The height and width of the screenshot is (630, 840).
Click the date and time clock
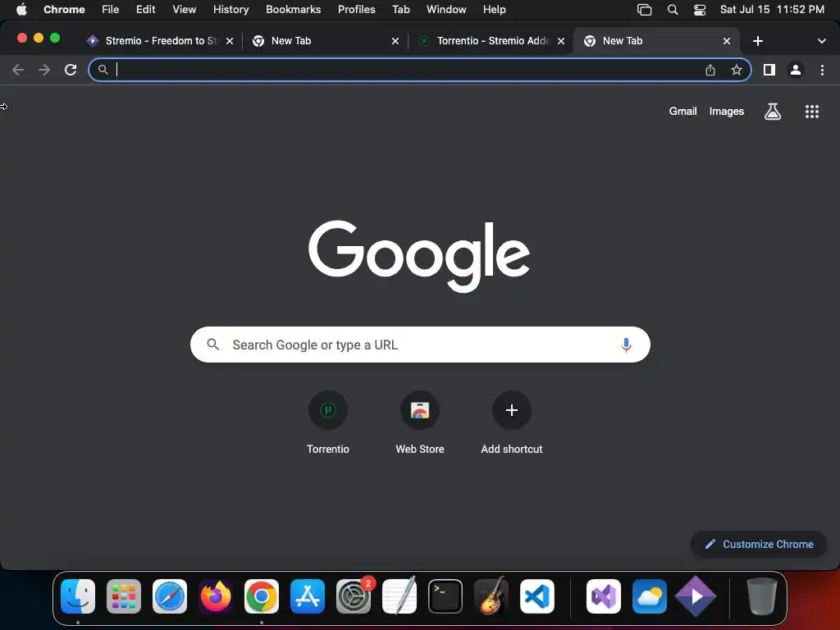(772, 9)
